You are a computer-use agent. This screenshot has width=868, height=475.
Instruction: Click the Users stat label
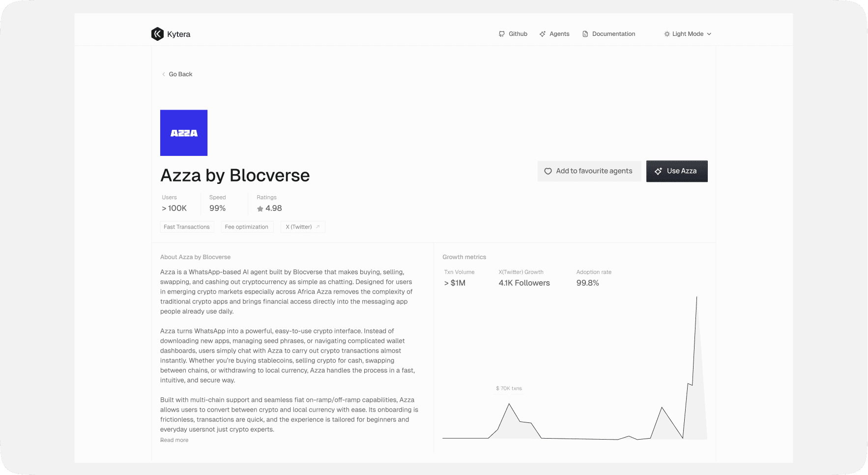click(x=169, y=198)
